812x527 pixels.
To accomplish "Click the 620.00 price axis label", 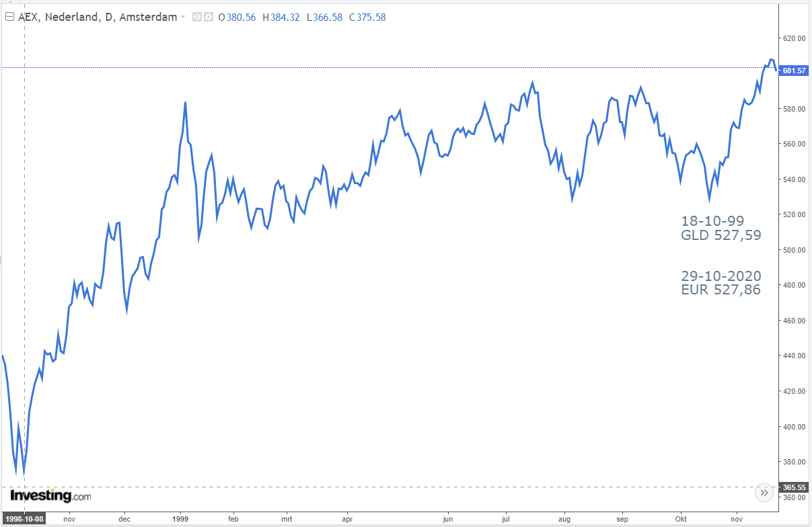I will [795, 38].
